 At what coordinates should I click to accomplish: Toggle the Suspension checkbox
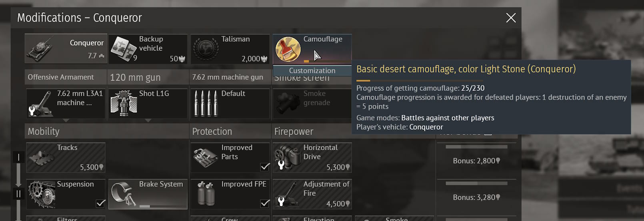pyautogui.click(x=101, y=203)
